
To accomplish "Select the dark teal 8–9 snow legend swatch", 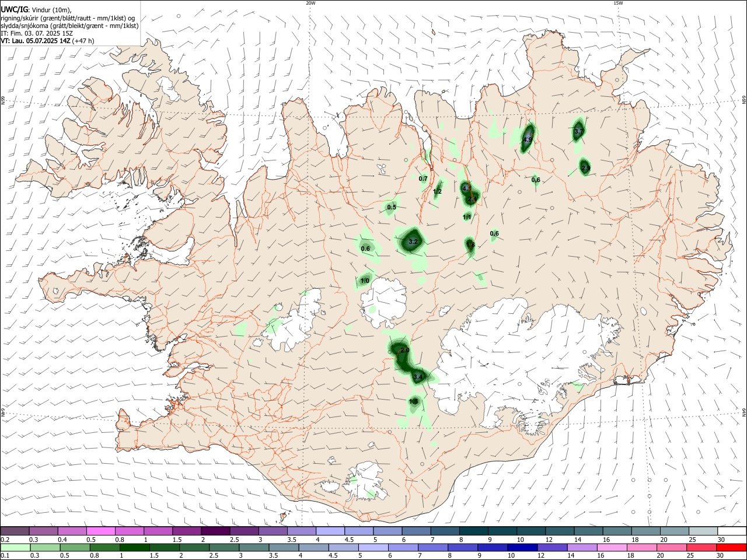I will (x=473, y=531).
